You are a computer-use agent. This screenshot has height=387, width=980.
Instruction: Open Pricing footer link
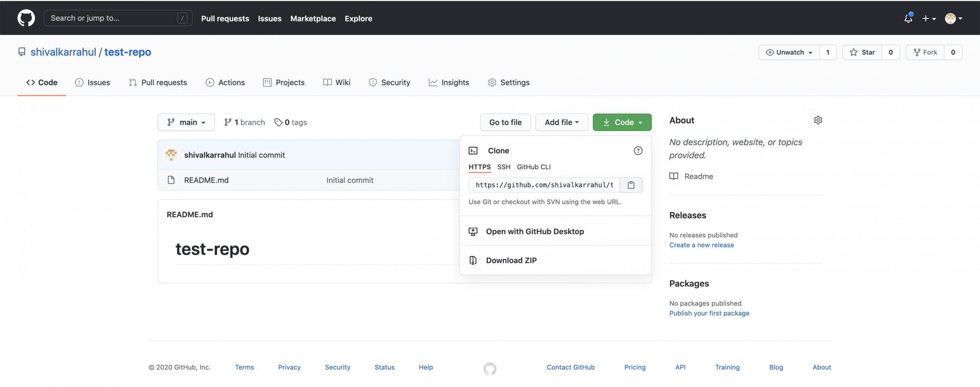tap(635, 368)
